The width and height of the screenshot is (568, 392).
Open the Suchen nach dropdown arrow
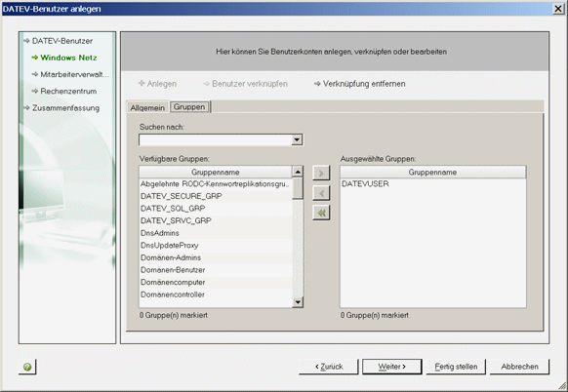click(x=297, y=139)
